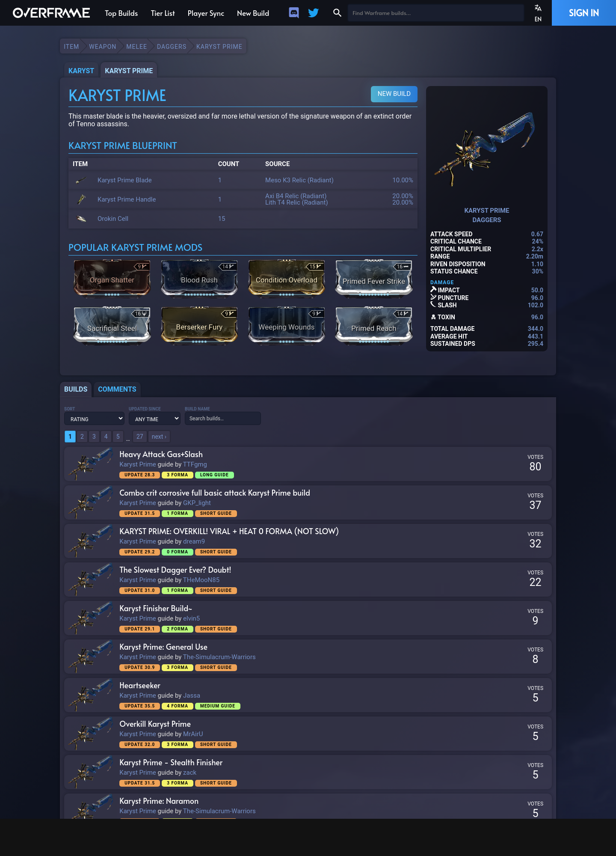Click the MEDIUM GUIDE tag

[x=217, y=706]
